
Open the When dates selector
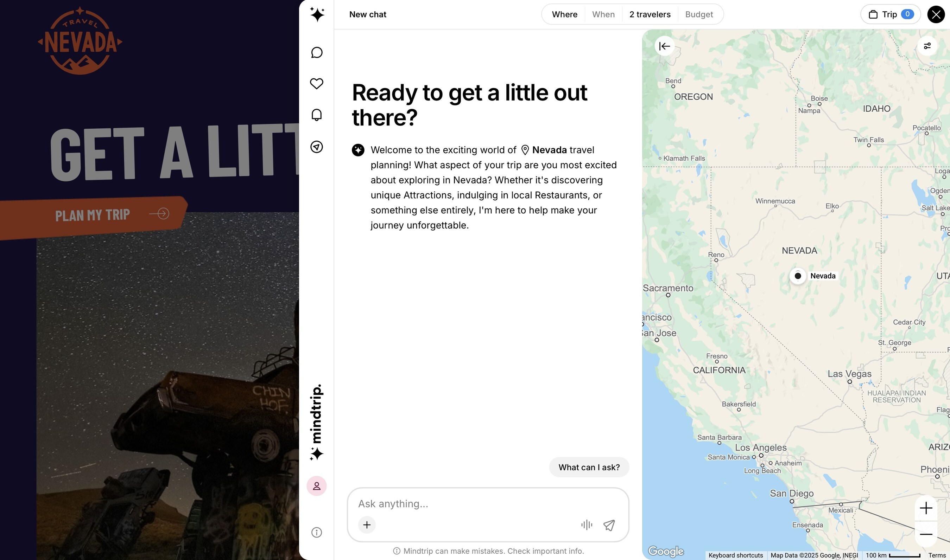(x=603, y=14)
